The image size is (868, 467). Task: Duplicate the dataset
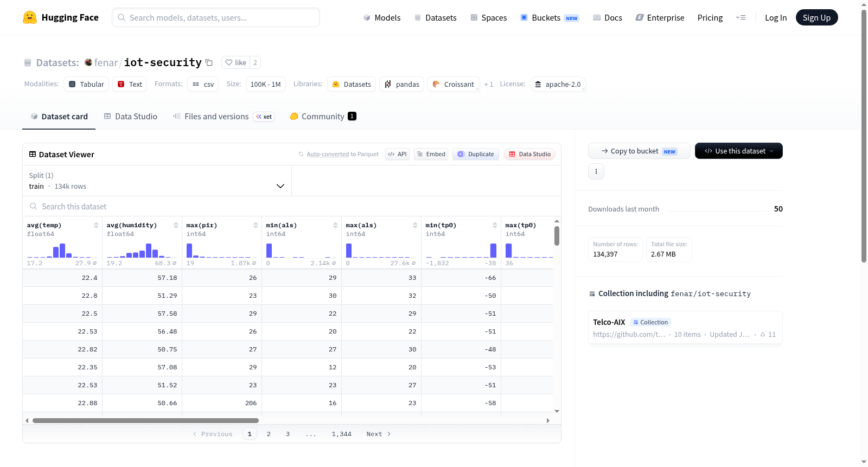point(476,154)
